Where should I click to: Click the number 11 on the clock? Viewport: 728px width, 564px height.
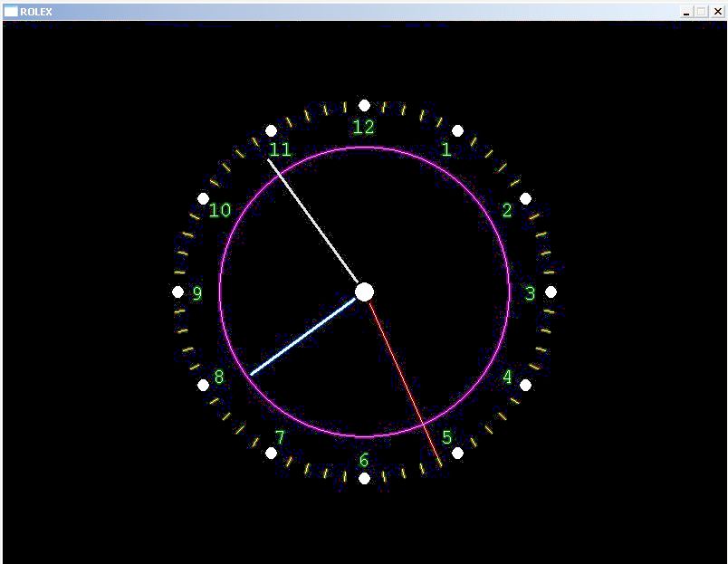(x=280, y=149)
